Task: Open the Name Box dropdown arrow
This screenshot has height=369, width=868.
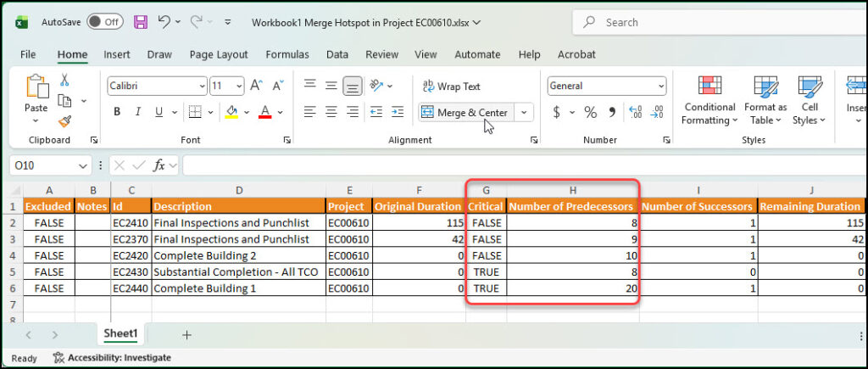Action: pos(83,165)
